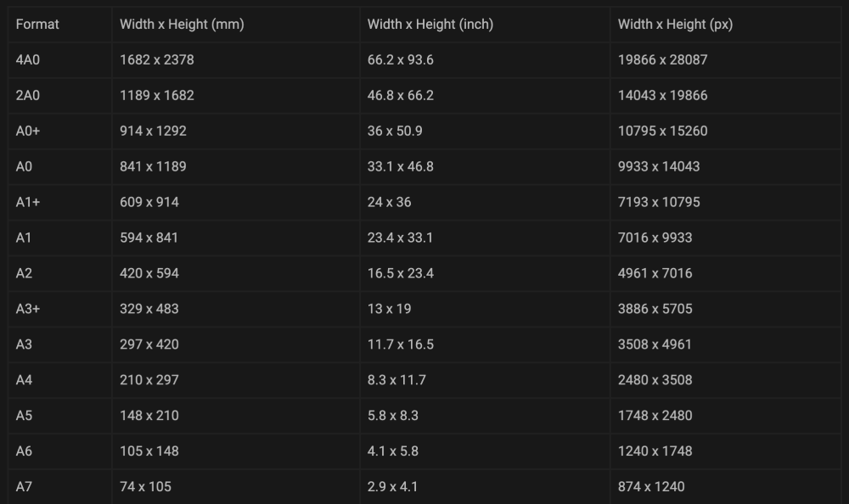The image size is (849, 504).
Task: Select the A0+ row label
Action: (x=28, y=131)
